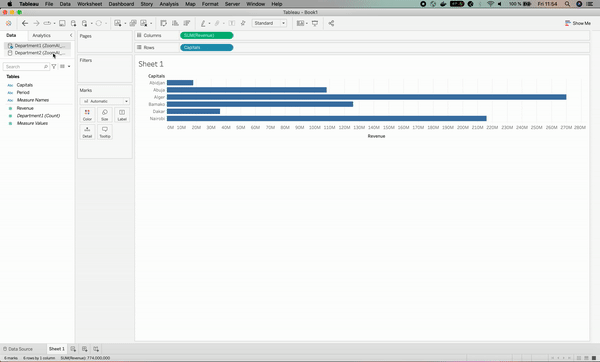Open the Label card in Marks
This screenshot has height=362, width=600.
(122, 115)
